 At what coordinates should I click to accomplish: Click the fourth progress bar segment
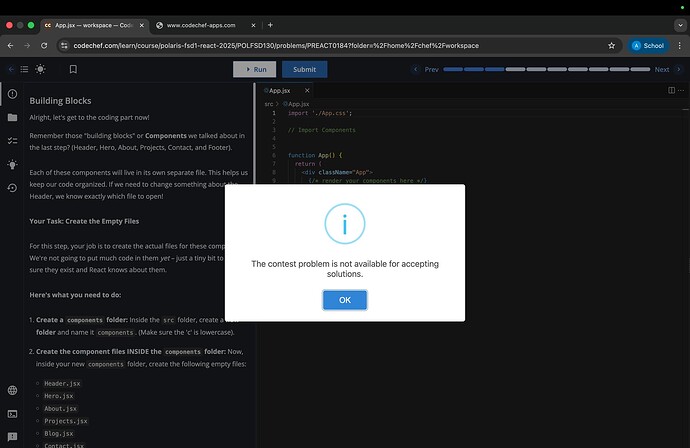pos(515,69)
